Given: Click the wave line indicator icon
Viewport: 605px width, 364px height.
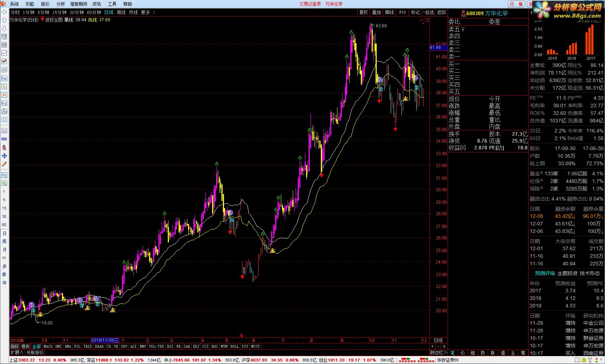Looking at the screenshot, I should pos(4,131).
